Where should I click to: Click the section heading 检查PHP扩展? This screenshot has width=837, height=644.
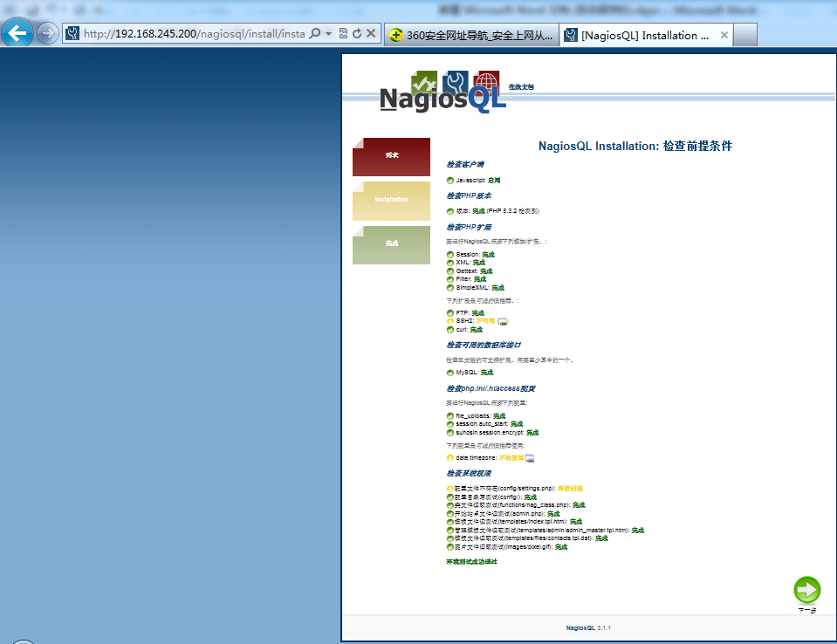469,227
